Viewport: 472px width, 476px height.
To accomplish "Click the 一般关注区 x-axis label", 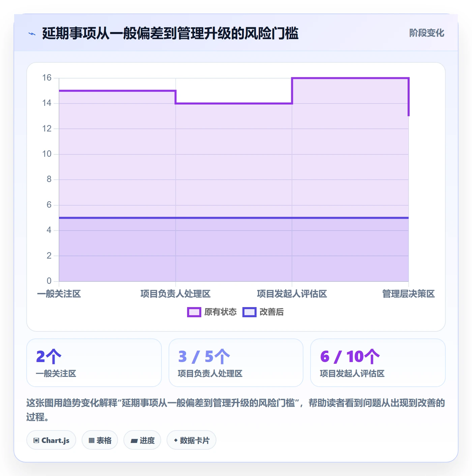I will coord(59,294).
